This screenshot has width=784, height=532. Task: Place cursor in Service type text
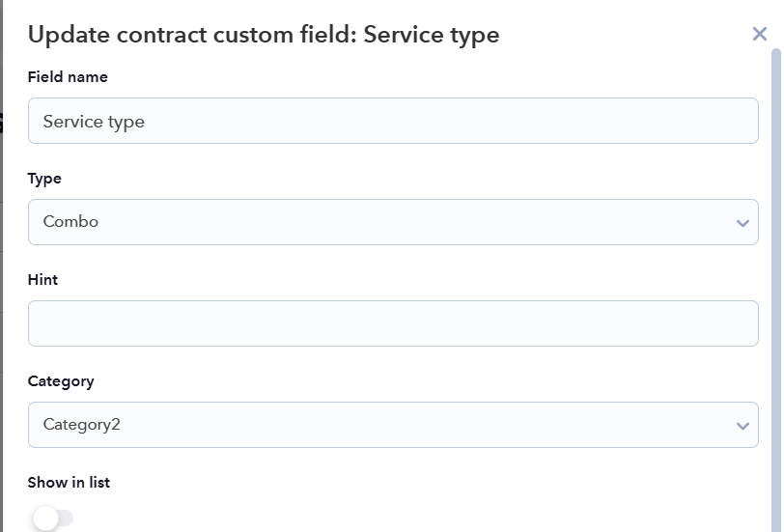coord(94,122)
